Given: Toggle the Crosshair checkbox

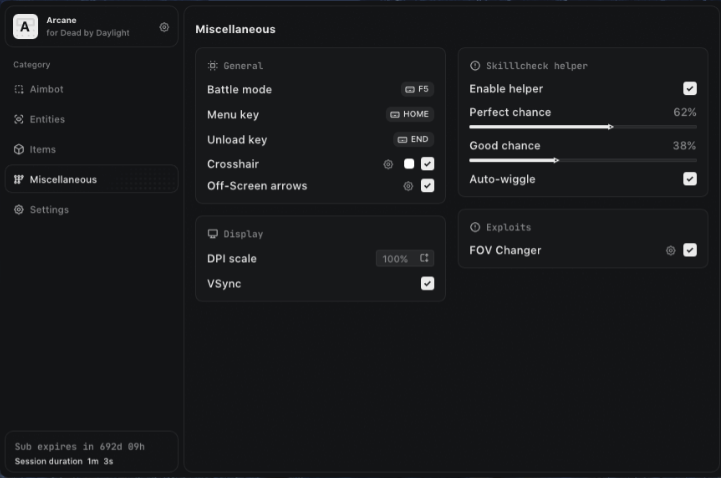Looking at the screenshot, I should (428, 164).
